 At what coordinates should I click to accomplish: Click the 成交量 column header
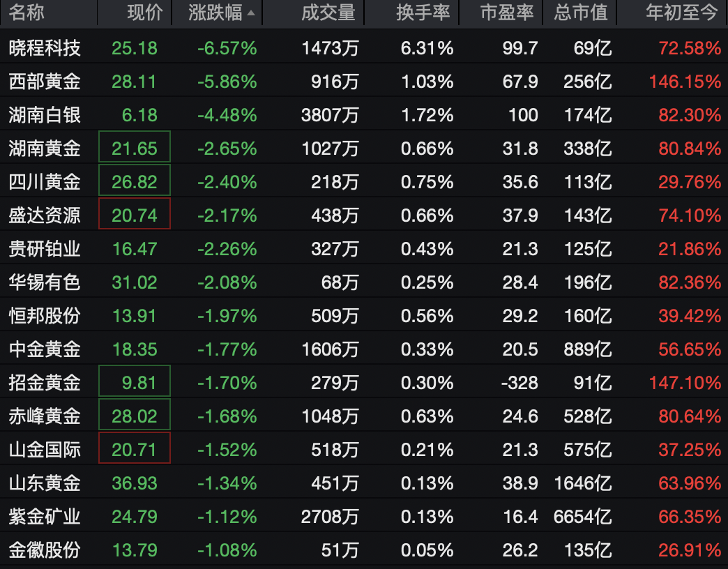click(328, 13)
